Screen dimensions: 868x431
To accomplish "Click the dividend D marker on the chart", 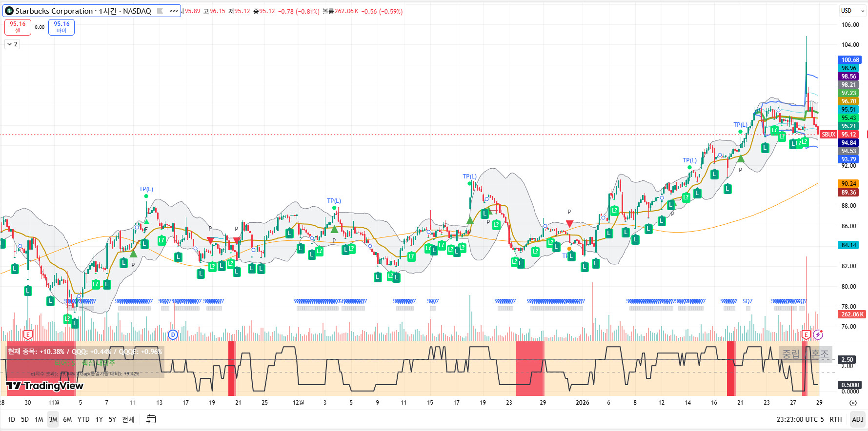I will tap(173, 334).
